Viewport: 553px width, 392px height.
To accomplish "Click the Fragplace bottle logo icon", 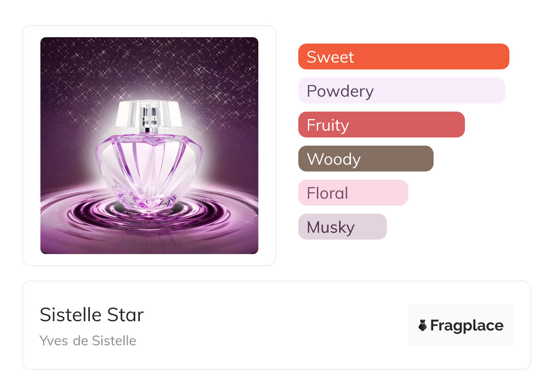I will click(423, 325).
